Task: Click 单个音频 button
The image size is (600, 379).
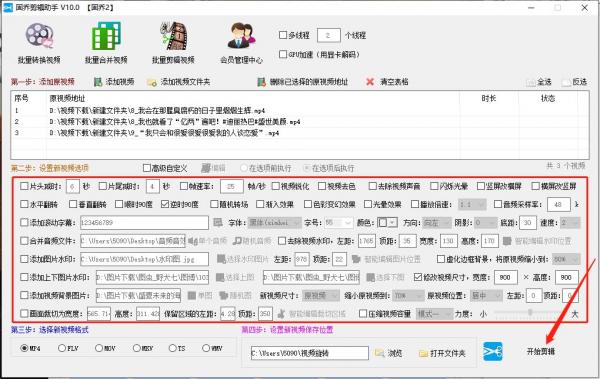Action: click(x=207, y=241)
